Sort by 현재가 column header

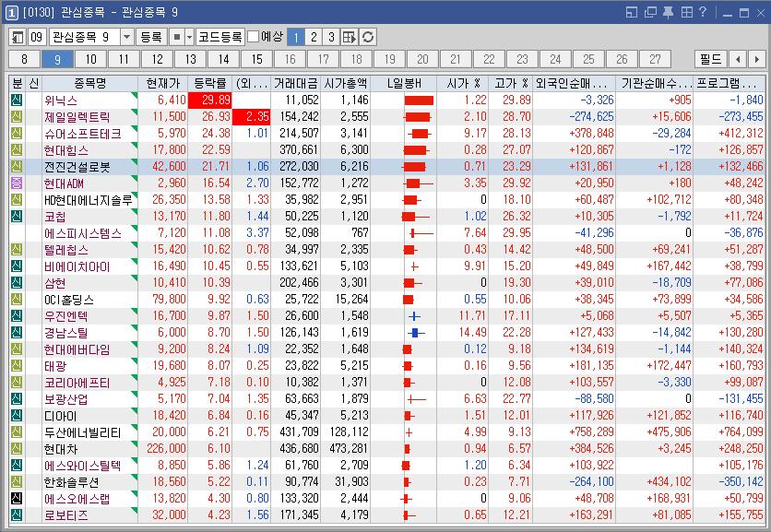pos(163,84)
